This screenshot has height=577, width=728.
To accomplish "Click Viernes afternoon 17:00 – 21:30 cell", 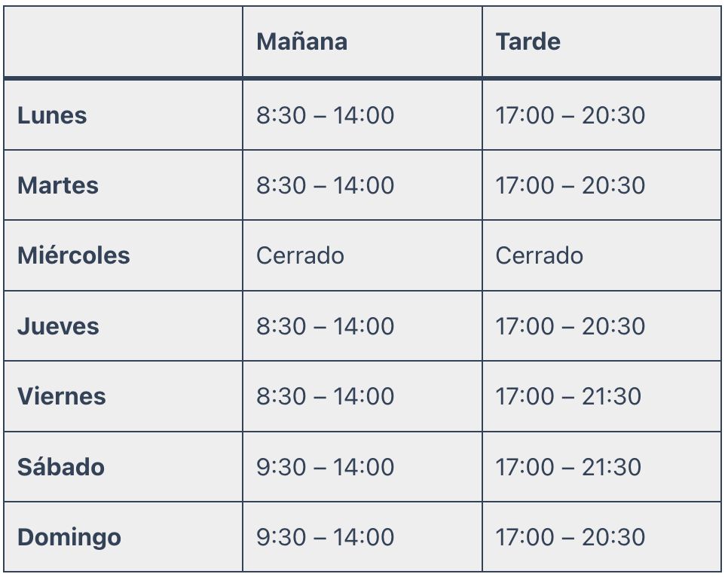I will (x=568, y=396).
